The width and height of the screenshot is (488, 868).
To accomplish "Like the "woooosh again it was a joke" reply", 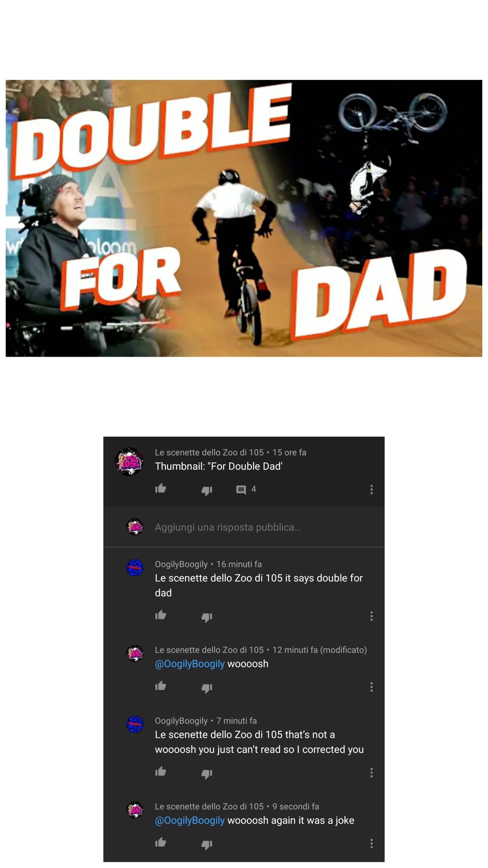I will 160,842.
